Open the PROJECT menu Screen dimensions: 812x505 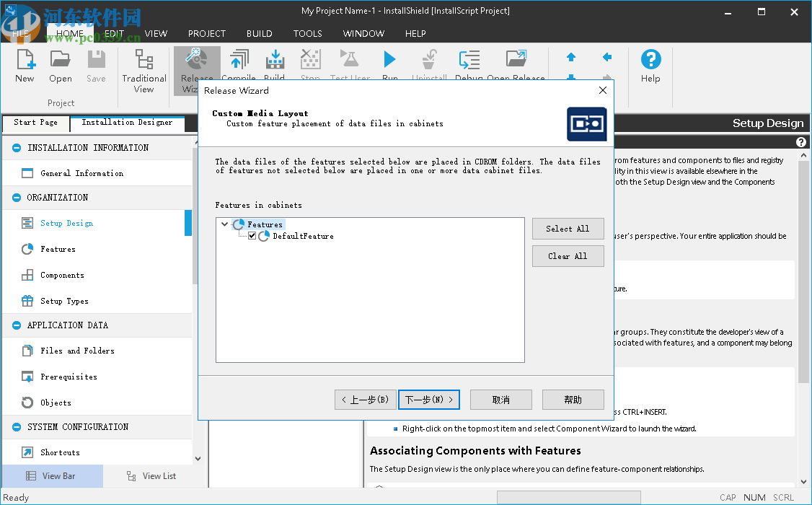[206, 33]
